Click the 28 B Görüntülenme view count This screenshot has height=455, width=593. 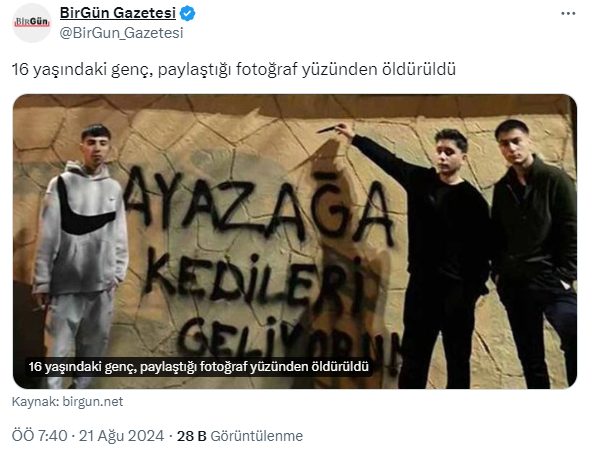pyautogui.click(x=240, y=436)
